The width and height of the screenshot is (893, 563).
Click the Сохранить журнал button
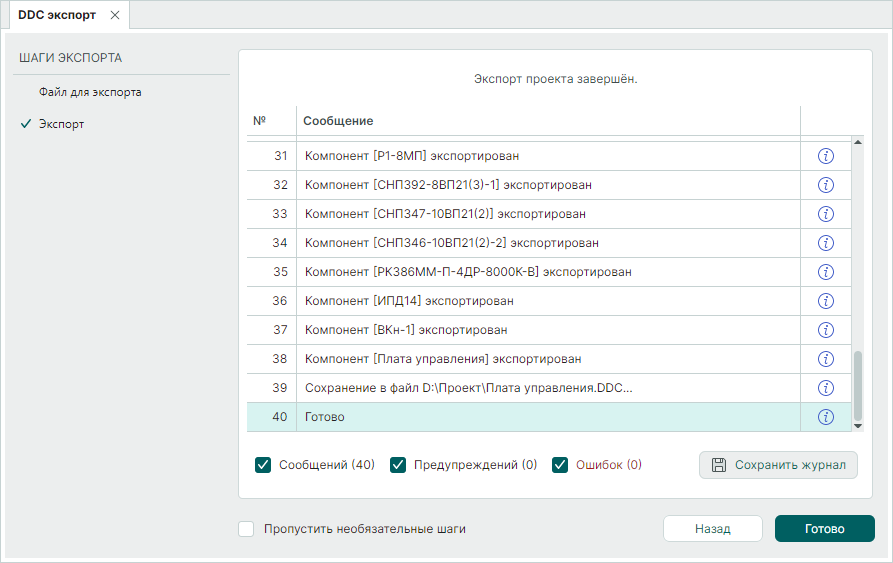coord(778,465)
